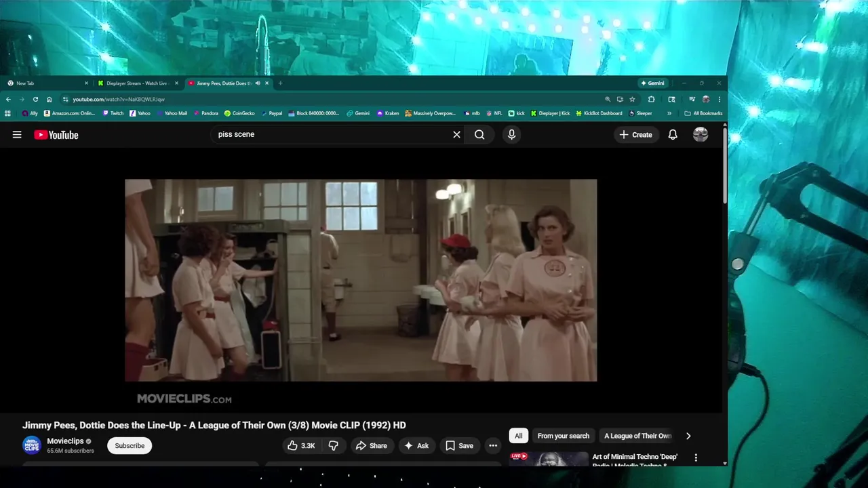This screenshot has height=488, width=868.
Task: Open the mlb bookmark
Action: tap(472, 113)
